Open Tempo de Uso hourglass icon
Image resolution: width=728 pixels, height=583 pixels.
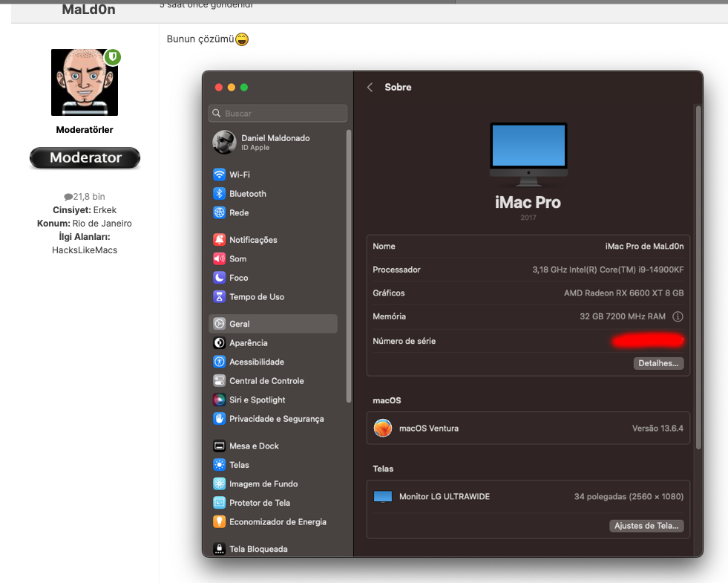tap(220, 297)
